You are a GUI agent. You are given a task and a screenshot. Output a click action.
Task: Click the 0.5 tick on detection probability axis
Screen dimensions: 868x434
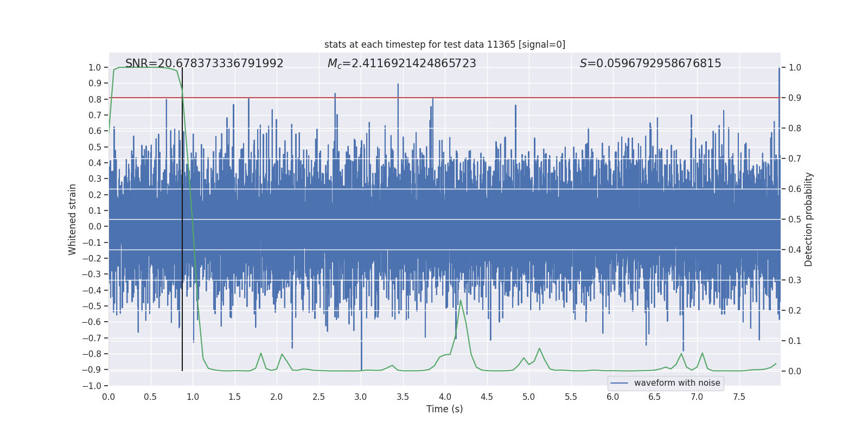click(795, 220)
